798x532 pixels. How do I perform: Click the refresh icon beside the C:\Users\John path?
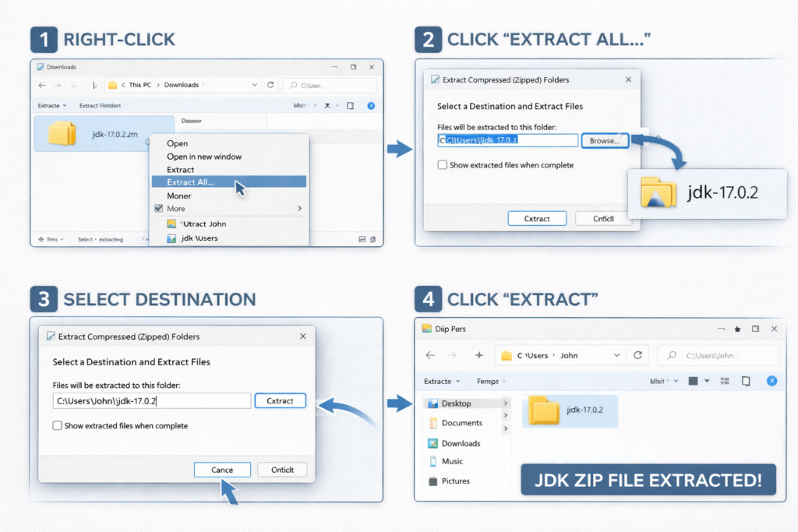(x=637, y=355)
